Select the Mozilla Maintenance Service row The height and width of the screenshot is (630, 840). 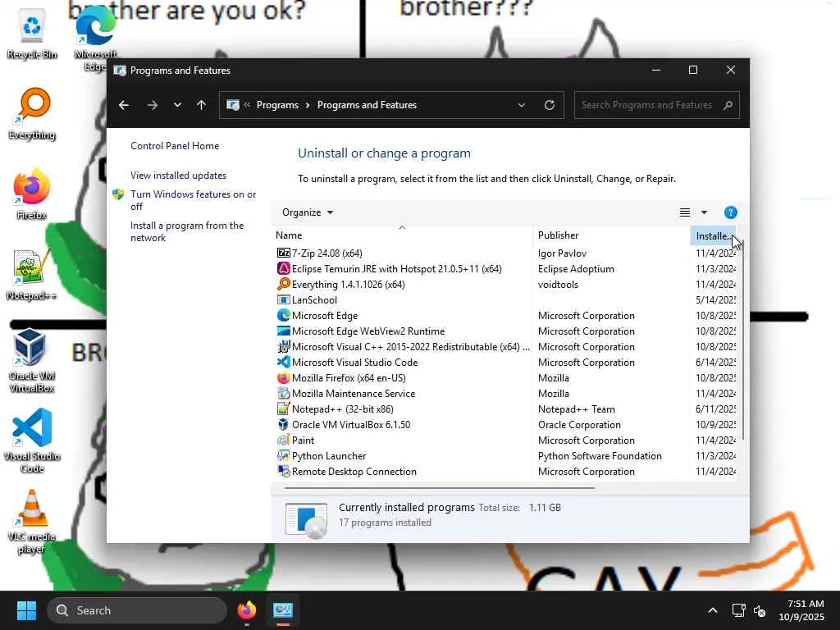coord(504,393)
